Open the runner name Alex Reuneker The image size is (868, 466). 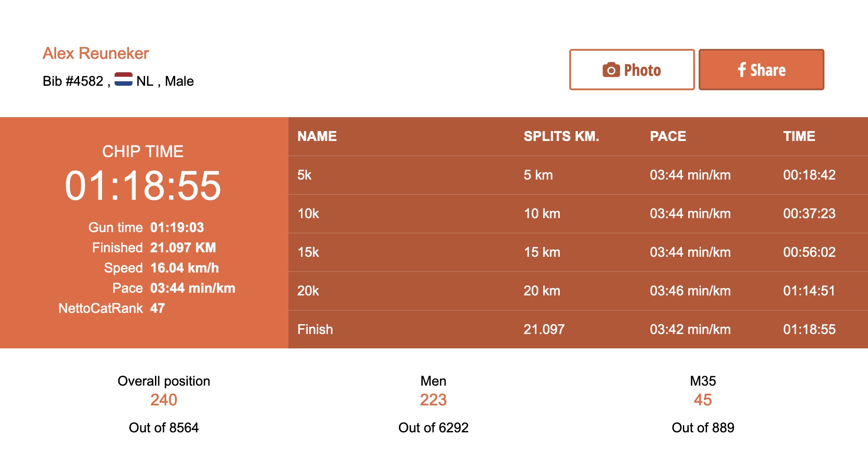pos(96,53)
